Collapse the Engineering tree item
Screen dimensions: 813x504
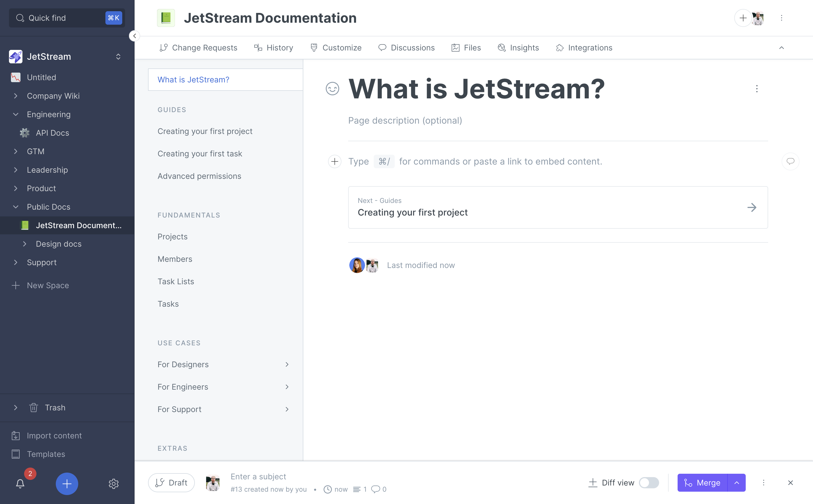click(x=15, y=114)
